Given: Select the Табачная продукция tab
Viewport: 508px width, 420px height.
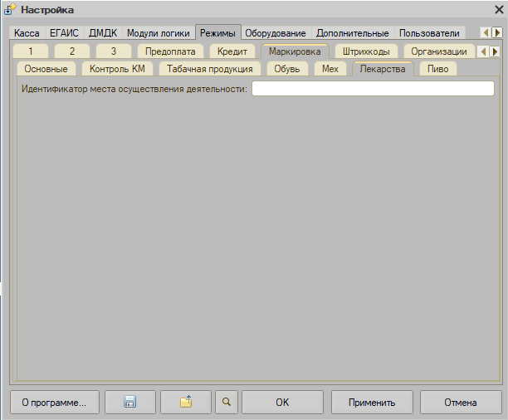Looking at the screenshot, I should click(209, 69).
